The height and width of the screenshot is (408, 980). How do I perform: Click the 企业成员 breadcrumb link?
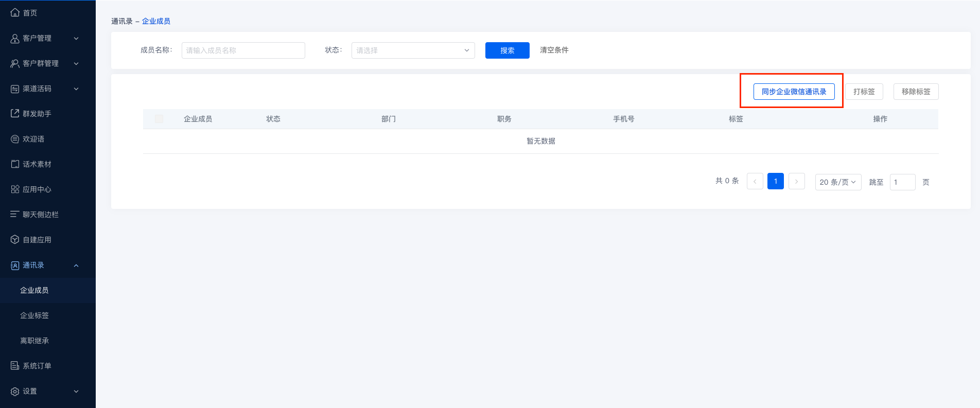point(156,21)
